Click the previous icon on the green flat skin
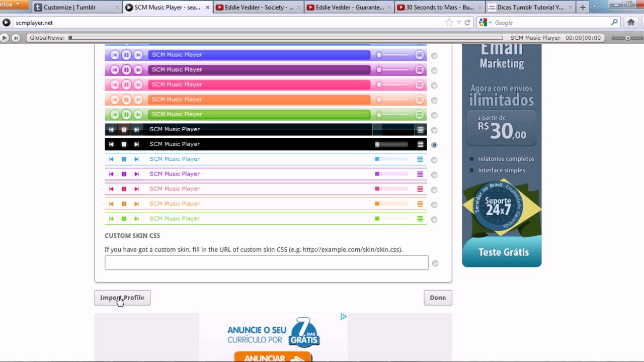644x362 pixels. pyautogui.click(x=111, y=219)
